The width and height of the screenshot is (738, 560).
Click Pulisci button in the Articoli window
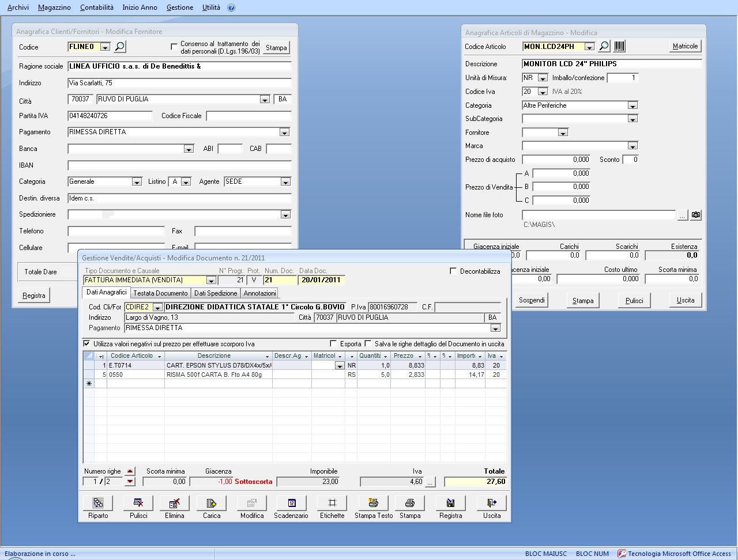[634, 300]
